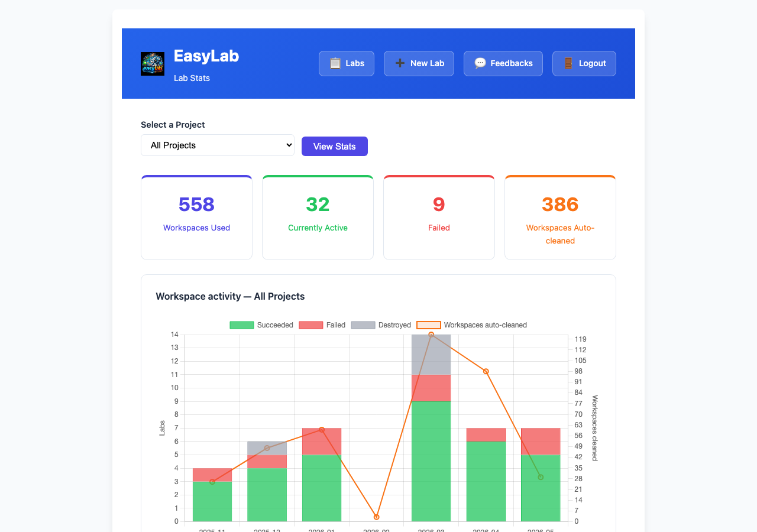
Task: Click the auto-cleaned line point for 2025-11
Action: tap(212, 482)
